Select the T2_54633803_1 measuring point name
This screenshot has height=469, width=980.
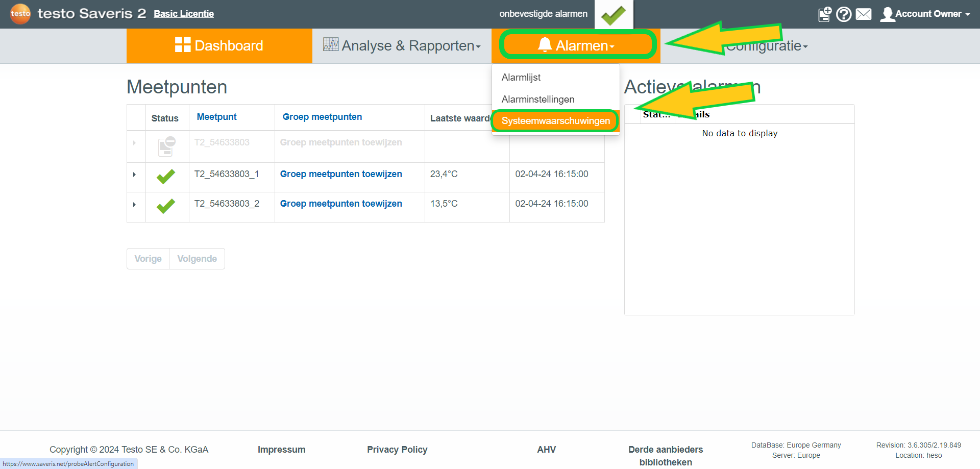(x=227, y=174)
